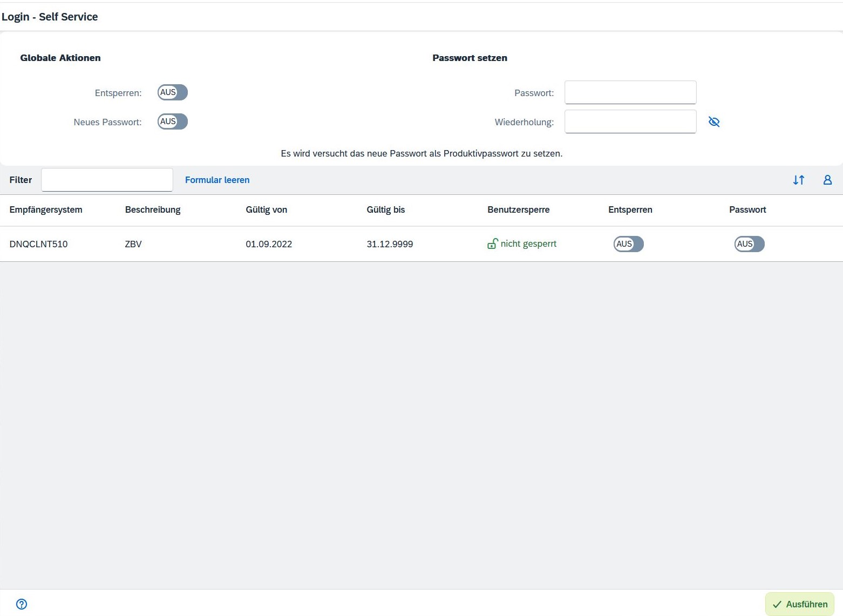The height and width of the screenshot is (616, 843).
Task: Enable the global Neues Passwort switch
Action: click(173, 121)
